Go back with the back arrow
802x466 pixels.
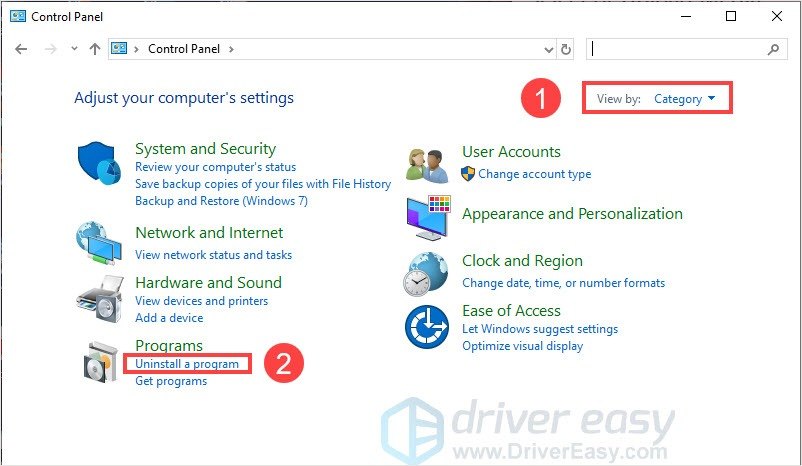point(22,49)
